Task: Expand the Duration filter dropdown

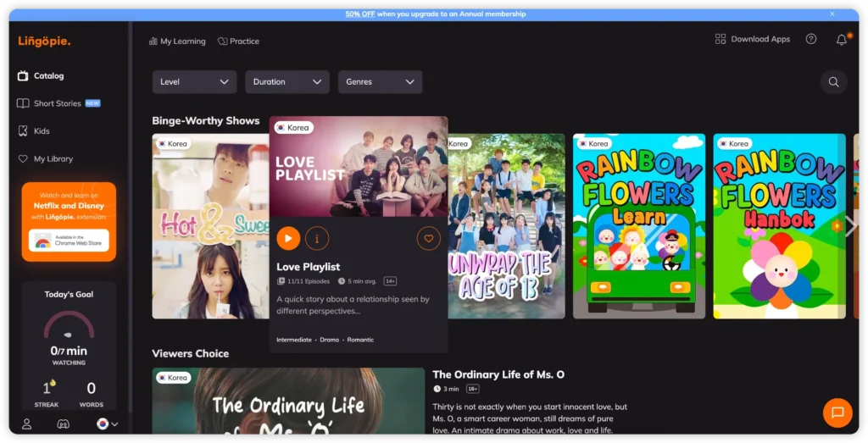Action: pos(287,82)
